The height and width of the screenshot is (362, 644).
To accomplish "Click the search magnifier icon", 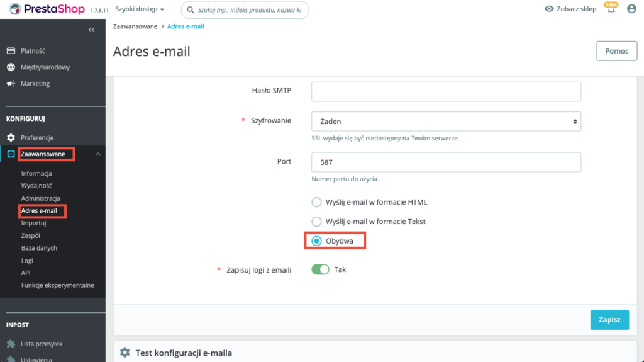I will pos(191,10).
